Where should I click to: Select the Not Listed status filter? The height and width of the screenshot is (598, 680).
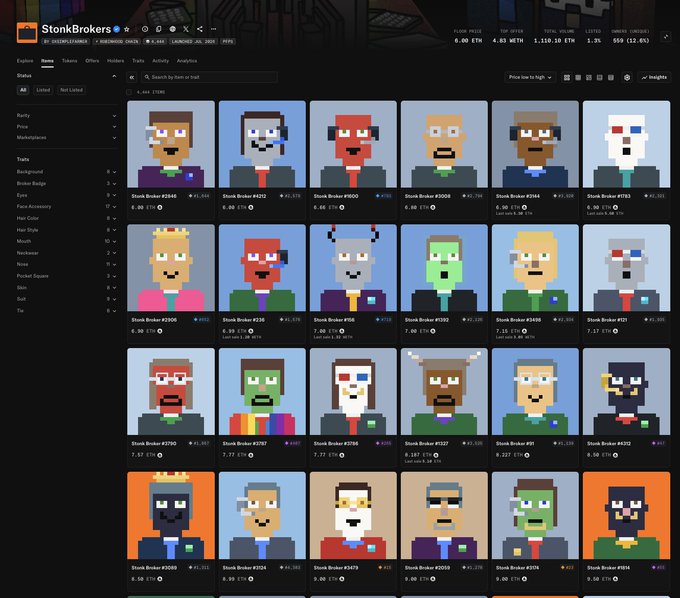(x=71, y=90)
